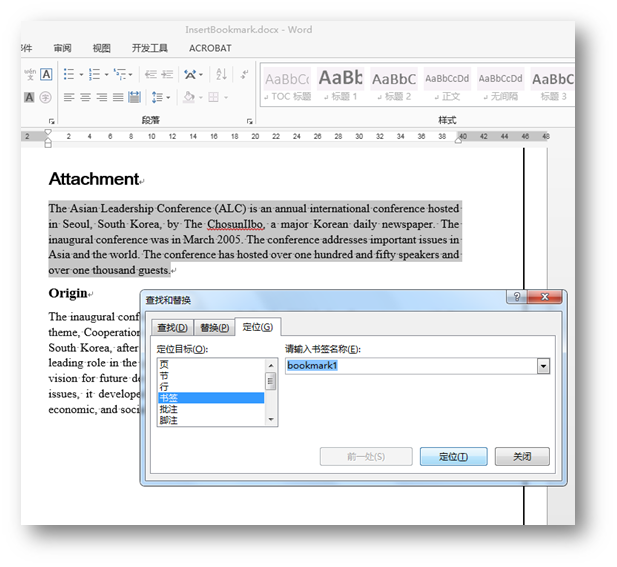The image size is (617, 567).
Task: Expand line spacing dropdown arrow
Action: pyautogui.click(x=168, y=98)
